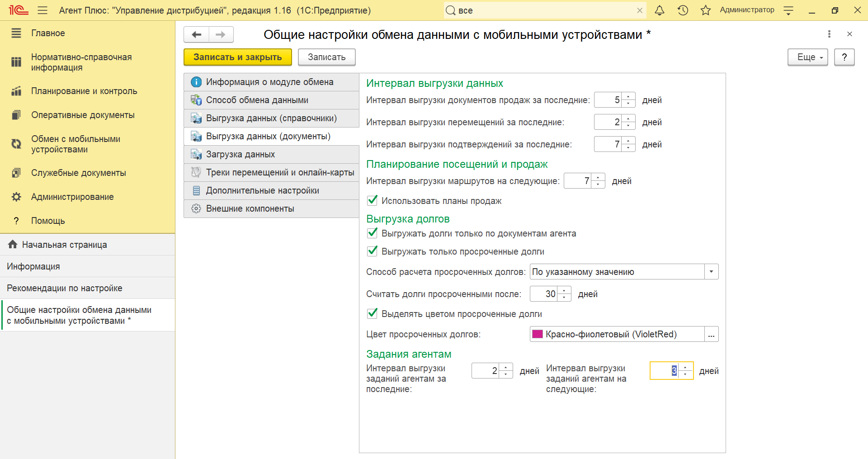
Task: Open the notifications bell icon
Action: point(660,10)
